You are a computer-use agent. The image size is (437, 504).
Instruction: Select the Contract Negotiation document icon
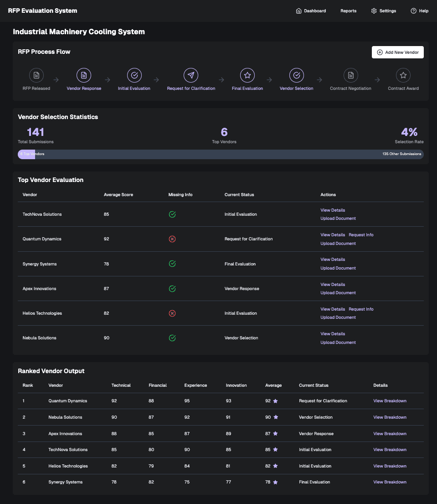[350, 75]
